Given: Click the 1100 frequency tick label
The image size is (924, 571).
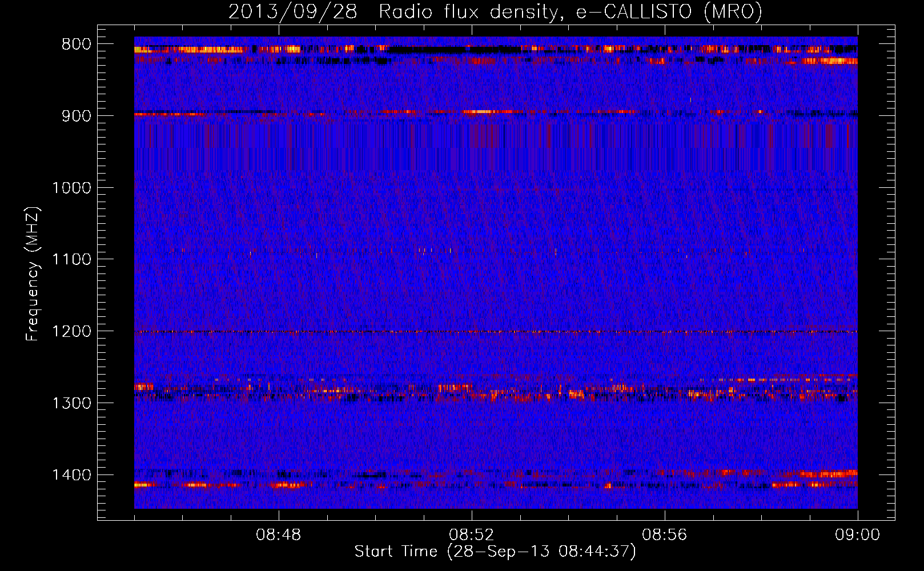Looking at the screenshot, I should [x=71, y=260].
